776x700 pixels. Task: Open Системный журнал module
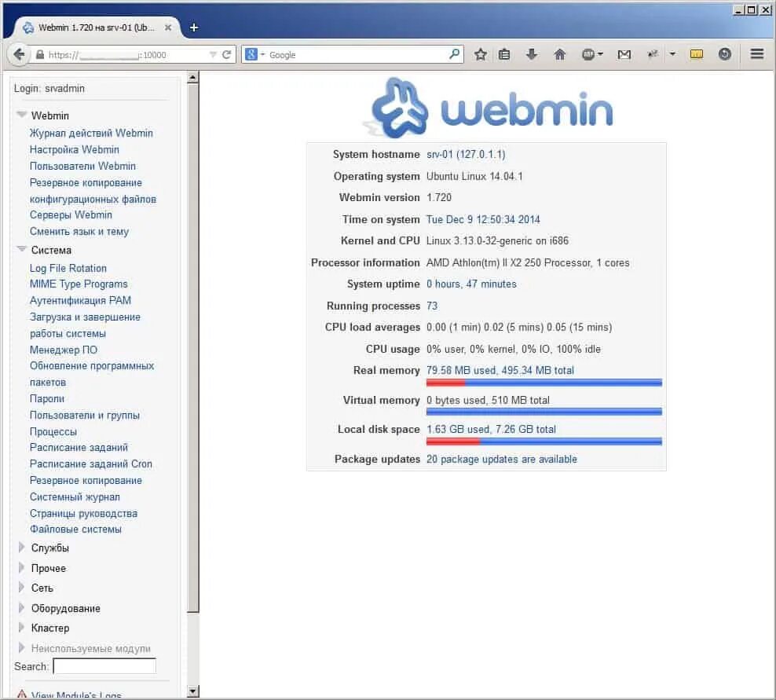75,497
